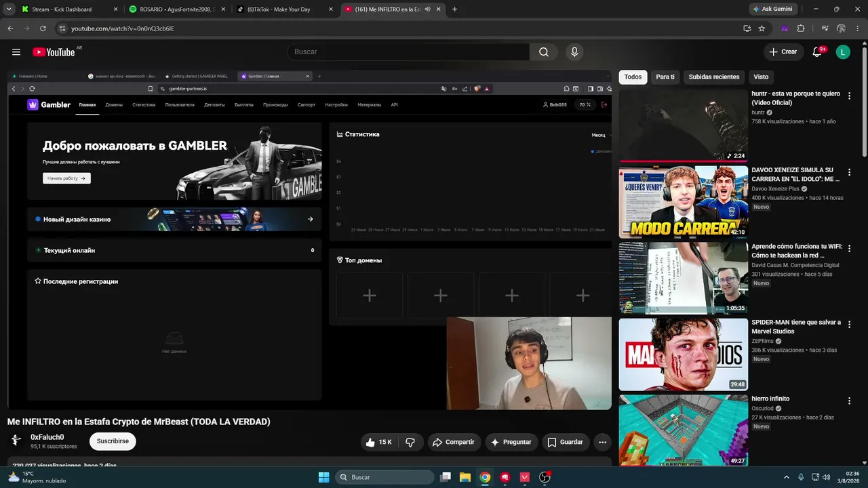This screenshot has height=488, width=868.
Task: Show hidden system tray icons
Action: coord(787,477)
